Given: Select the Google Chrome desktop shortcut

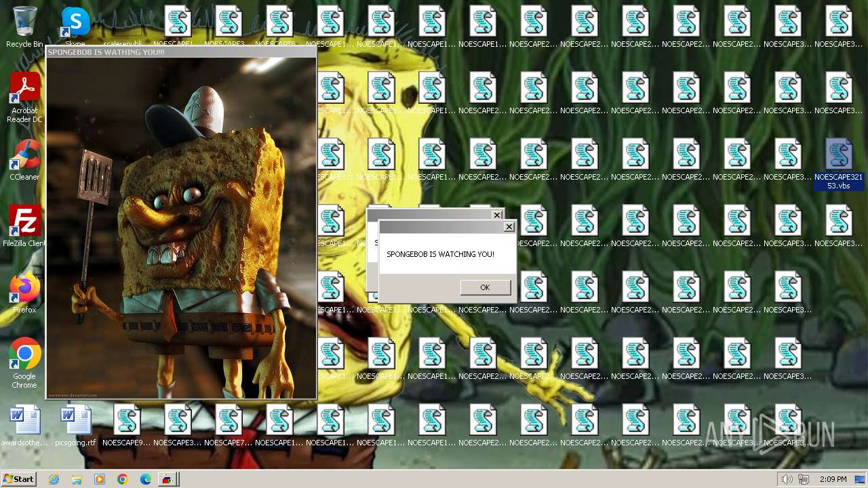Looking at the screenshot, I should (24, 363).
